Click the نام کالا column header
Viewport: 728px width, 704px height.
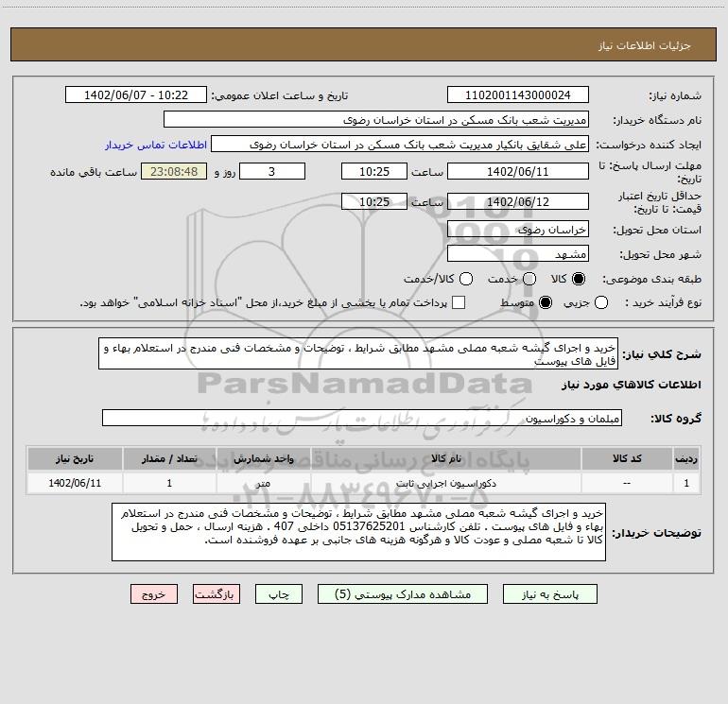tap(445, 458)
